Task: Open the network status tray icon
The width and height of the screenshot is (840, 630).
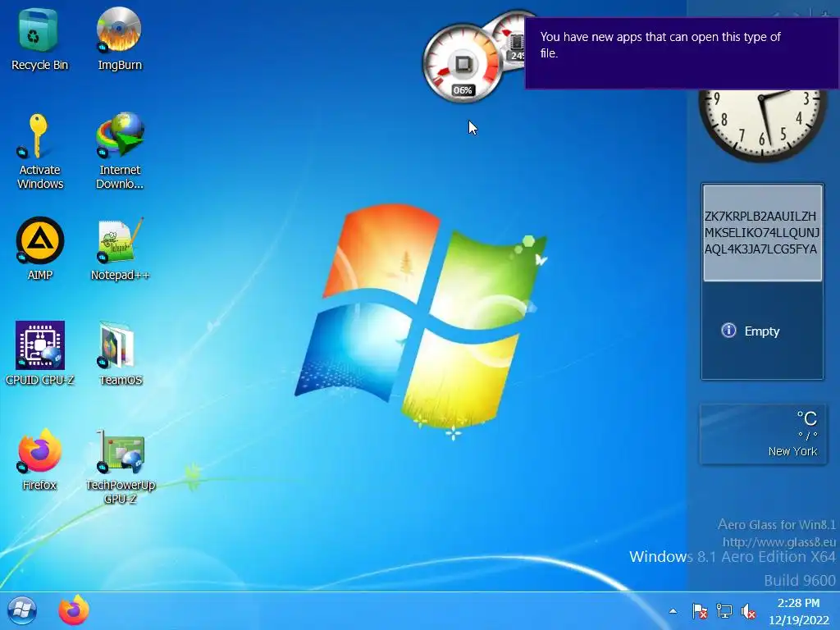Action: point(724,611)
